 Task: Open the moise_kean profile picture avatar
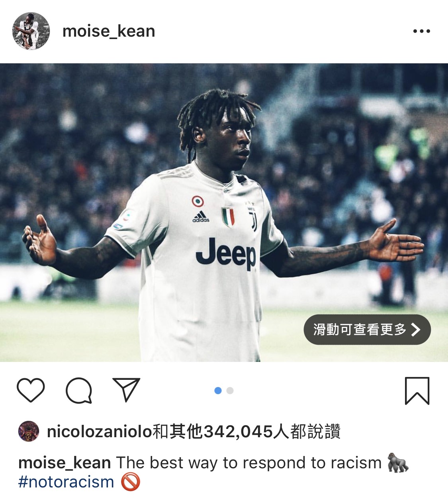pyautogui.click(x=31, y=31)
